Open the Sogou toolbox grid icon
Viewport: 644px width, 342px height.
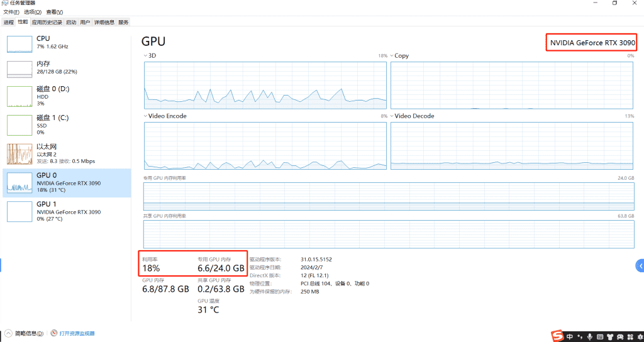pos(631,337)
